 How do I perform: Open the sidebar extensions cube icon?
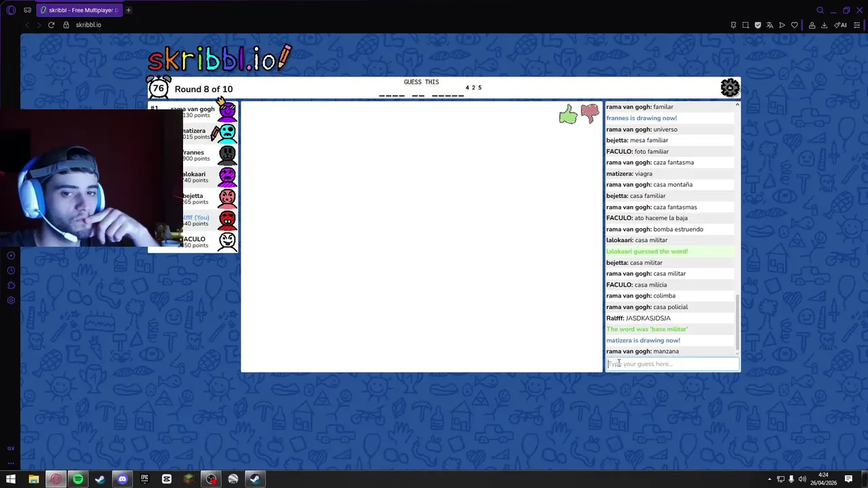(x=11, y=285)
